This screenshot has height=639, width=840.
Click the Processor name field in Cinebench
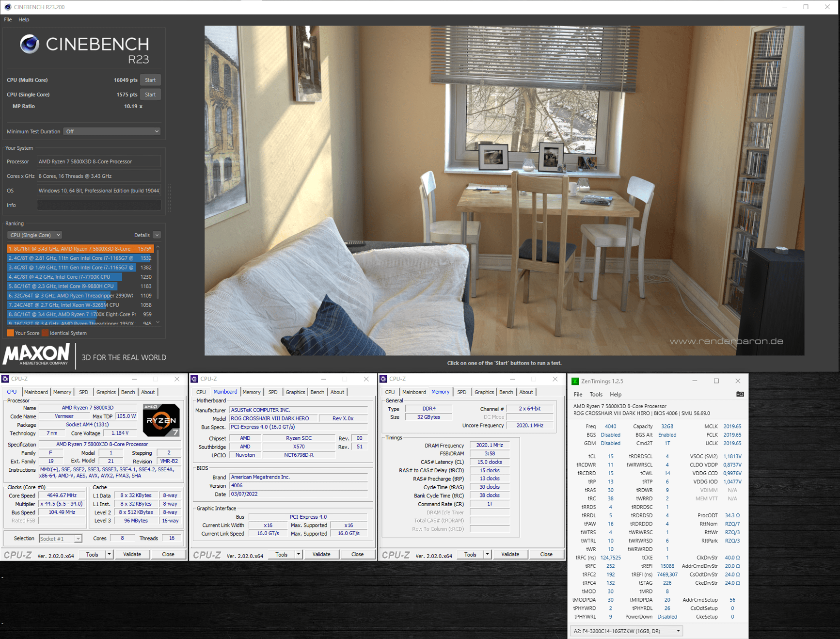tap(99, 161)
